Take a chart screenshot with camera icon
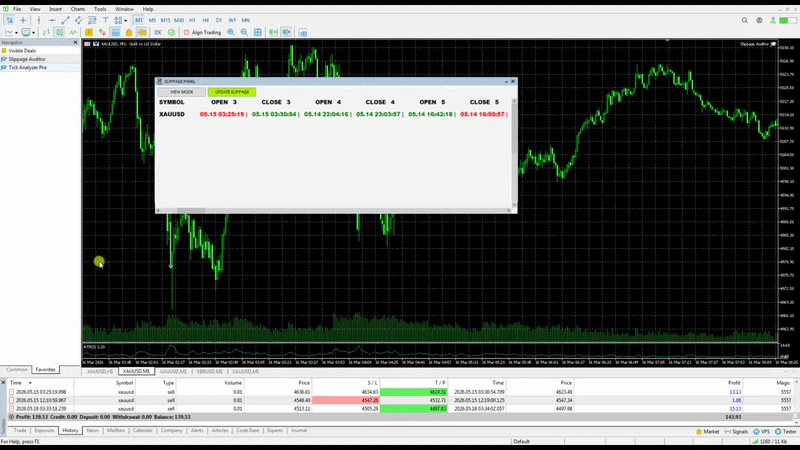Screen dimensions: 800x450 (303, 33)
